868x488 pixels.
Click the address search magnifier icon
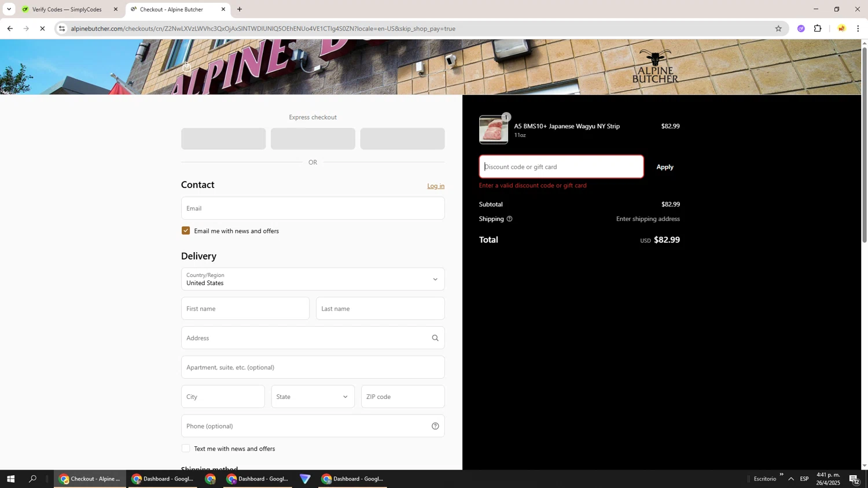tap(435, 338)
